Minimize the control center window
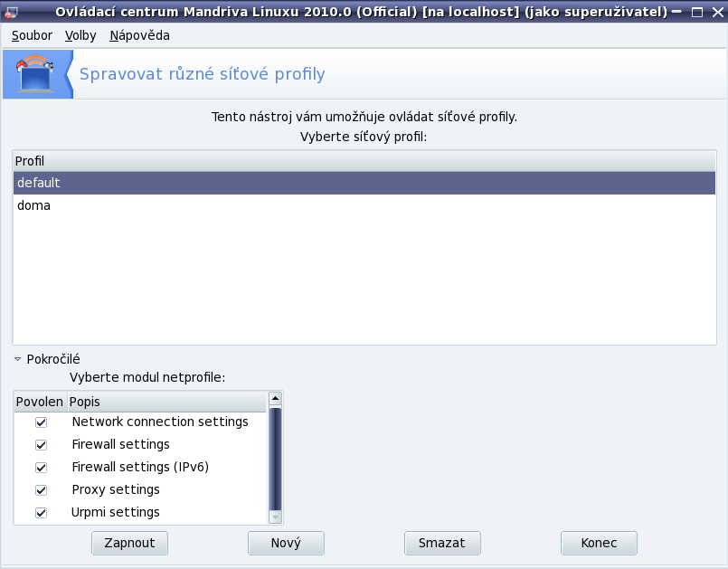The width and height of the screenshot is (728, 569). pyautogui.click(x=677, y=12)
